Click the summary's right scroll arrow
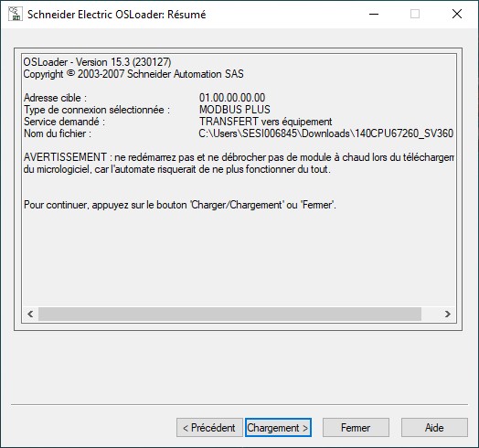 coord(448,314)
